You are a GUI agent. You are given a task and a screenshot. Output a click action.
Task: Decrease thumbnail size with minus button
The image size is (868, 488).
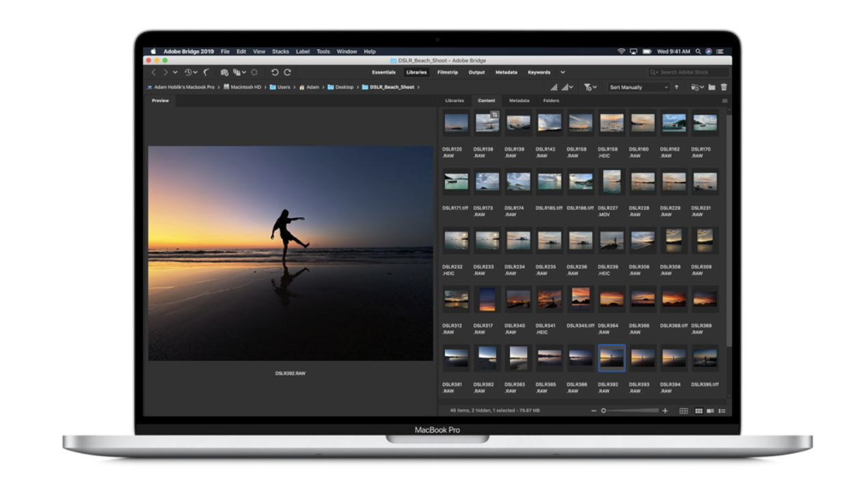pos(593,411)
